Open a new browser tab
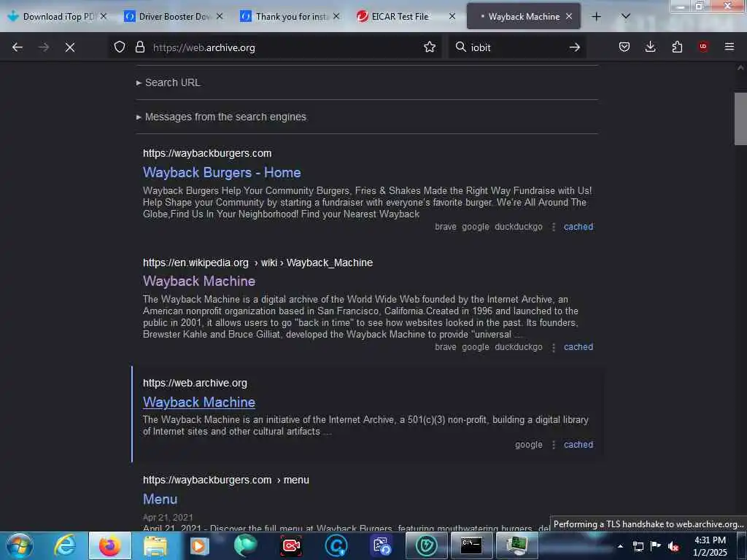Image resolution: width=747 pixels, height=560 pixels. point(596,17)
